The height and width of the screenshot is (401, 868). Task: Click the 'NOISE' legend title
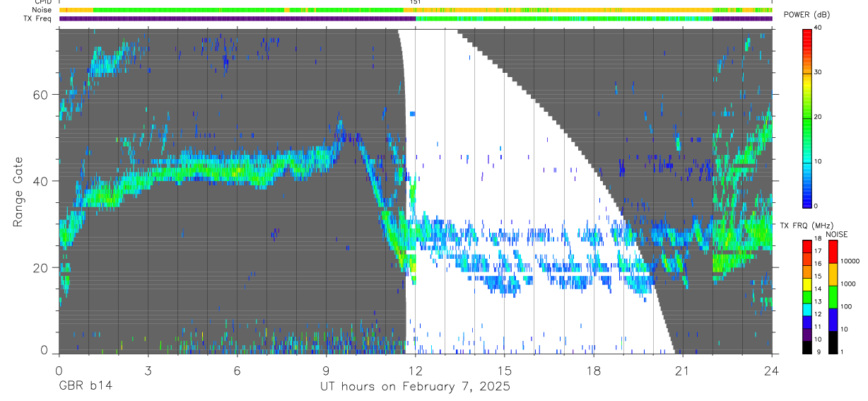pyautogui.click(x=837, y=234)
